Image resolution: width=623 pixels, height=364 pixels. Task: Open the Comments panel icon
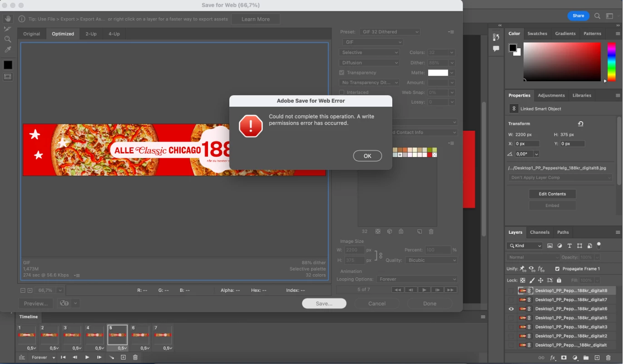[496, 49]
